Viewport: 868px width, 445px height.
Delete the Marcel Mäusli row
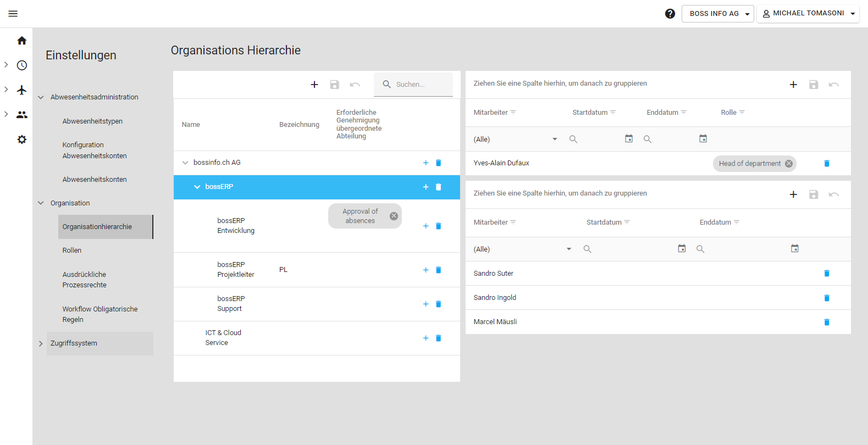[827, 322]
